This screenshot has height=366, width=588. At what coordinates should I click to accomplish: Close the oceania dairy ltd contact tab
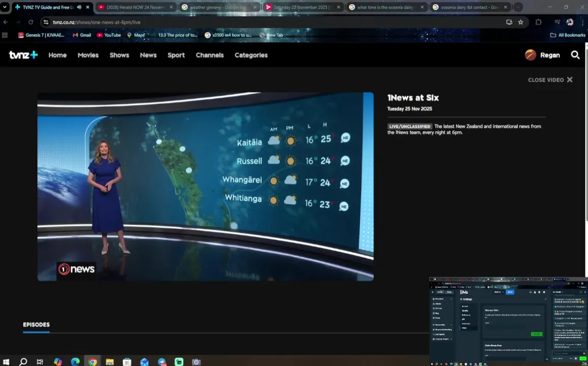(x=505, y=7)
